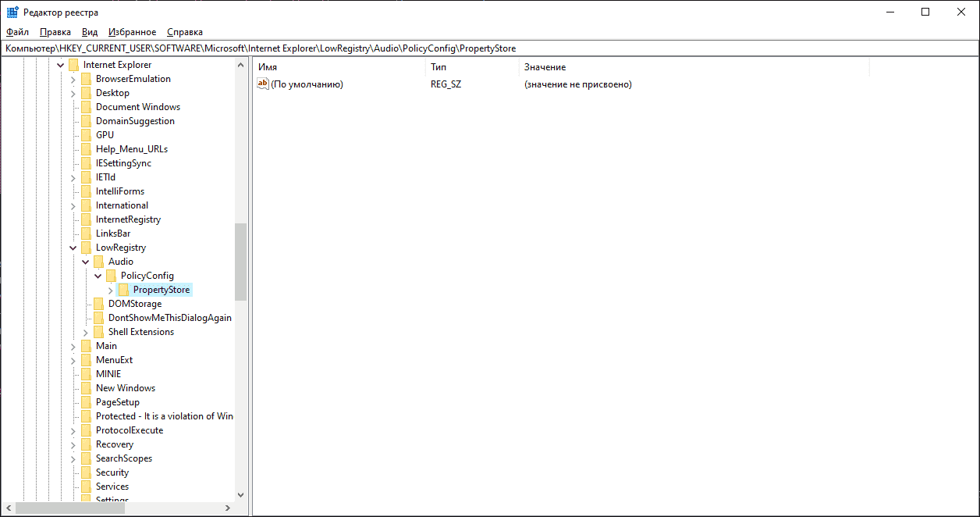This screenshot has height=517, width=980.
Task: Click the PolicyConfig folder icon
Action: pyautogui.click(x=111, y=276)
